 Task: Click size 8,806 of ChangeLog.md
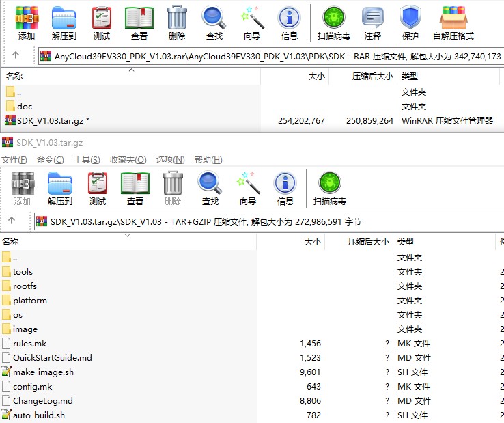tap(310, 401)
